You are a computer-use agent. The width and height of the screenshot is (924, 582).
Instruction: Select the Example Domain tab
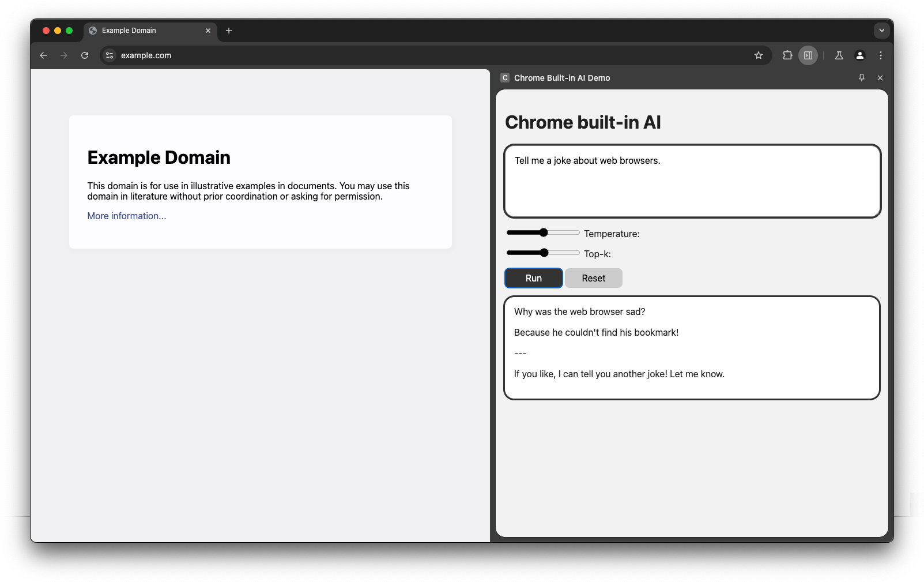(x=150, y=31)
